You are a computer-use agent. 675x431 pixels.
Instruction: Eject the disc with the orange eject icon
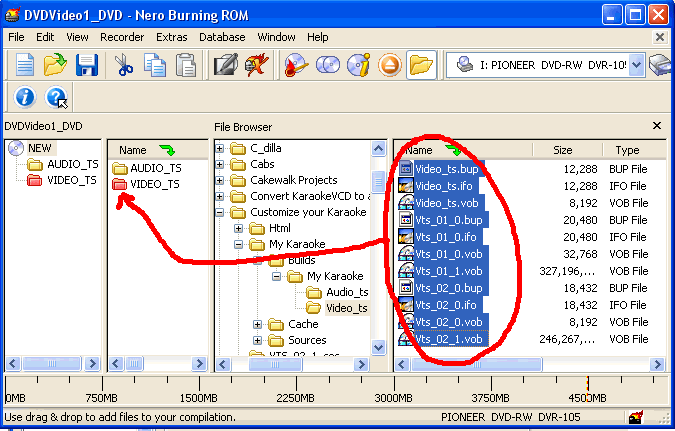click(x=390, y=65)
